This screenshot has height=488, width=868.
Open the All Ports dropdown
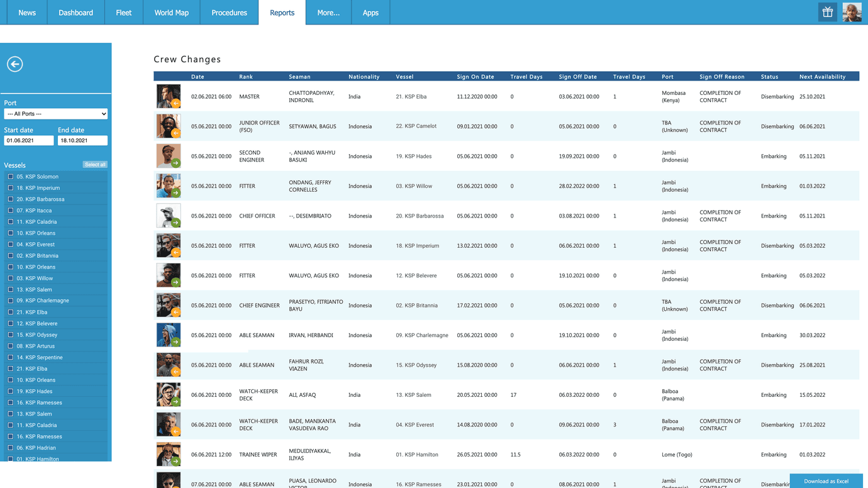click(x=55, y=113)
